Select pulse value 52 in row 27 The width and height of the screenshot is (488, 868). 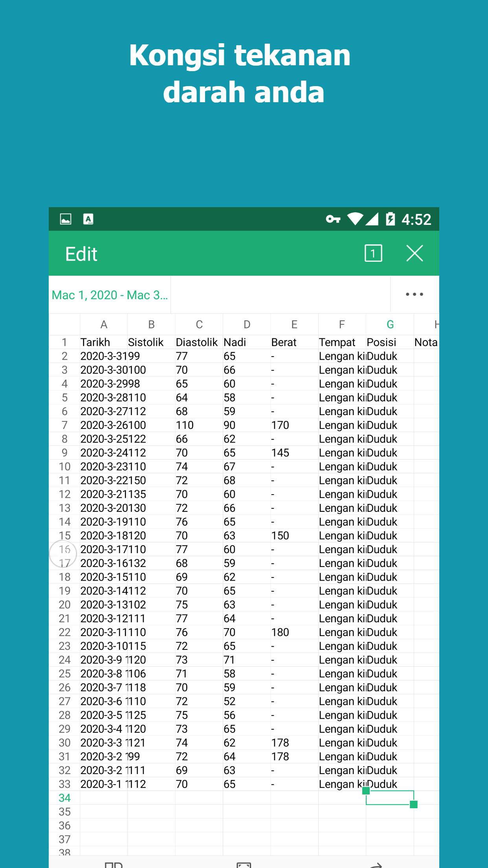coord(247,701)
